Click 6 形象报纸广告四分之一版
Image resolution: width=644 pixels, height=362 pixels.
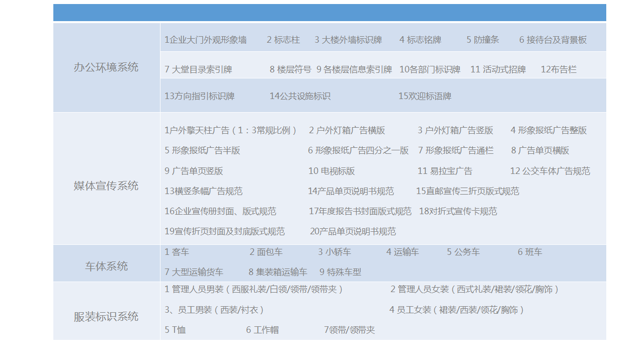(358, 151)
